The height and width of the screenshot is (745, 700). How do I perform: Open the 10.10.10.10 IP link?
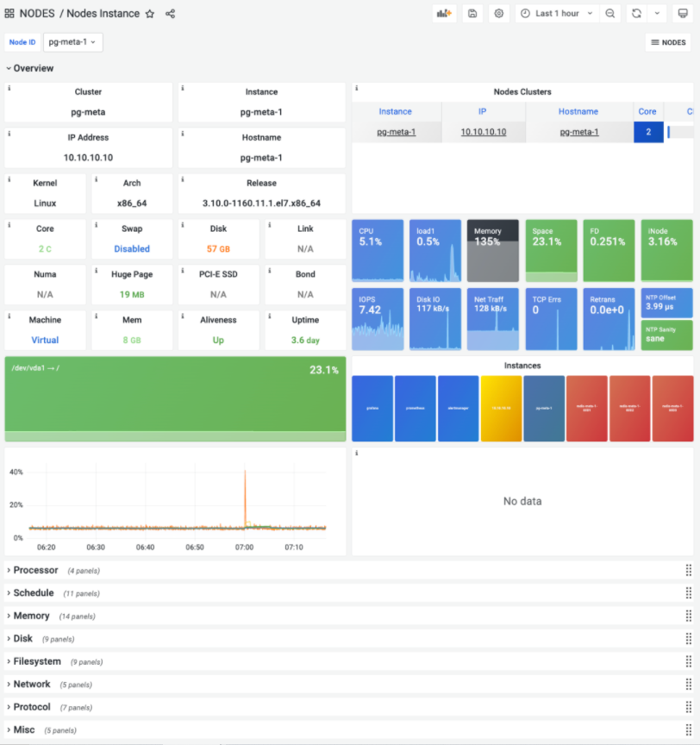click(x=484, y=132)
